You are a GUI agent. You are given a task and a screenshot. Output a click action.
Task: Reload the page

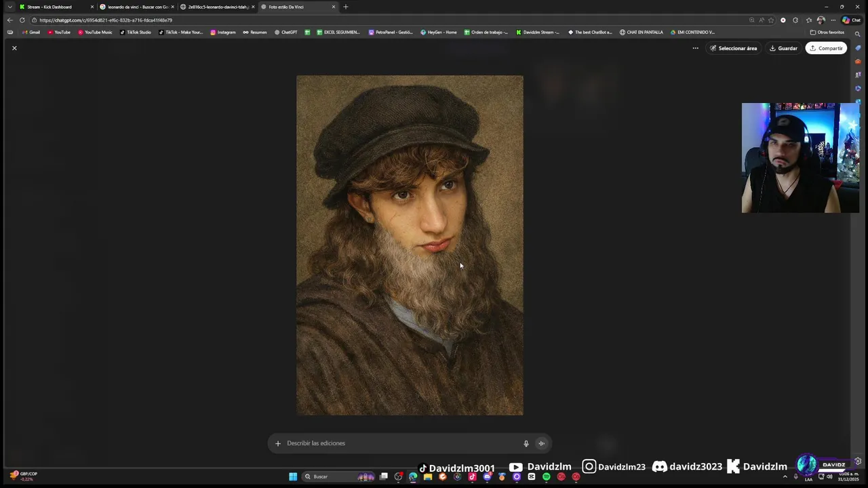pyautogui.click(x=22, y=20)
